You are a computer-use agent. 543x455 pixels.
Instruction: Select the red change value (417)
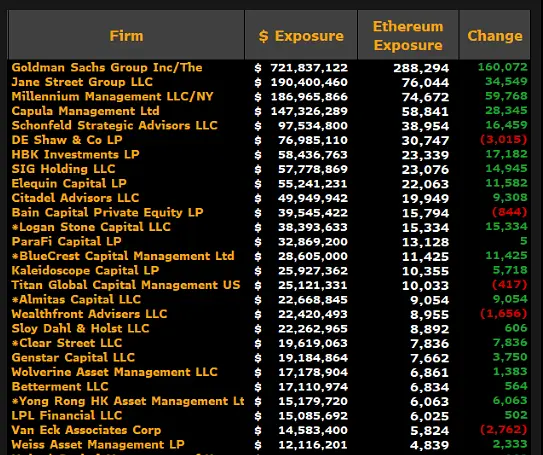pos(510,284)
